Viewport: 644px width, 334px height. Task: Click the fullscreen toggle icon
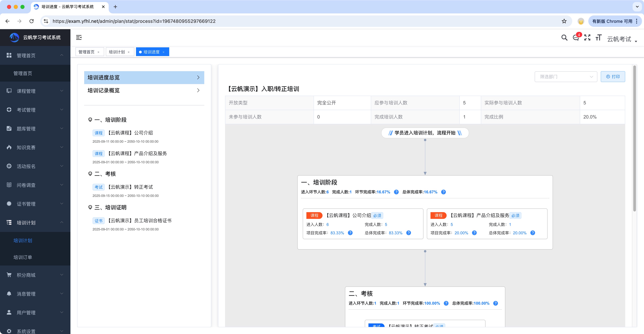pos(587,38)
